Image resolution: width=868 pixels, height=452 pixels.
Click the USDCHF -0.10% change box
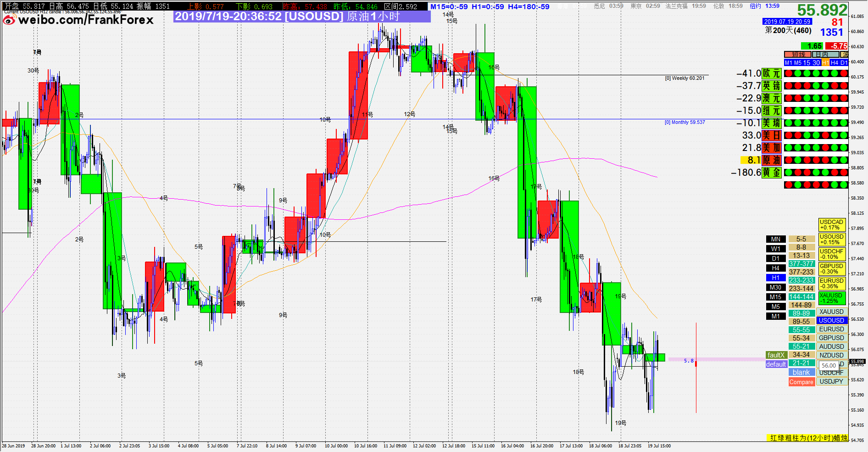point(832,254)
